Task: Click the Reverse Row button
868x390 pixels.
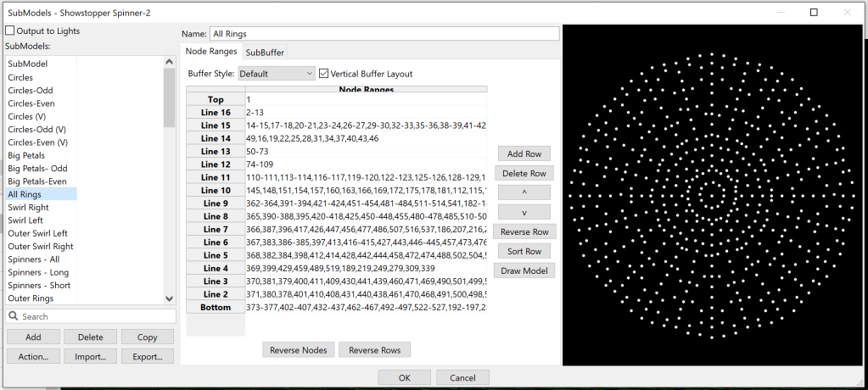Action: point(525,231)
